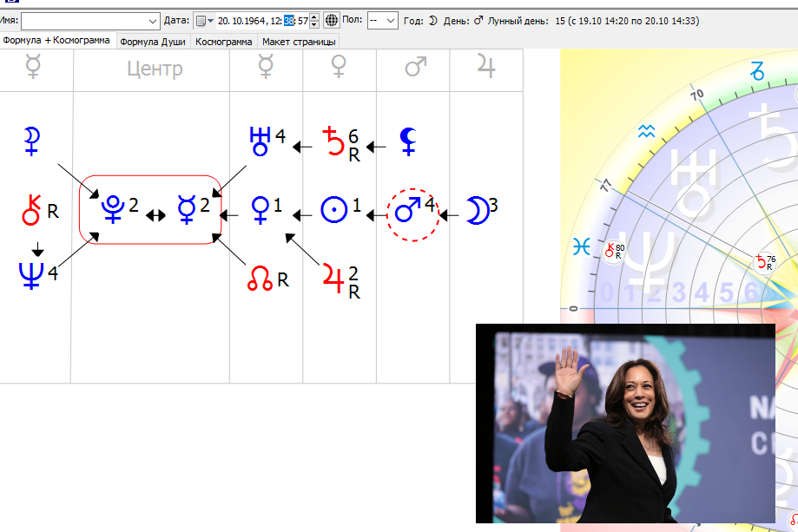Select Mars symbol in dashed red circle

point(407,209)
